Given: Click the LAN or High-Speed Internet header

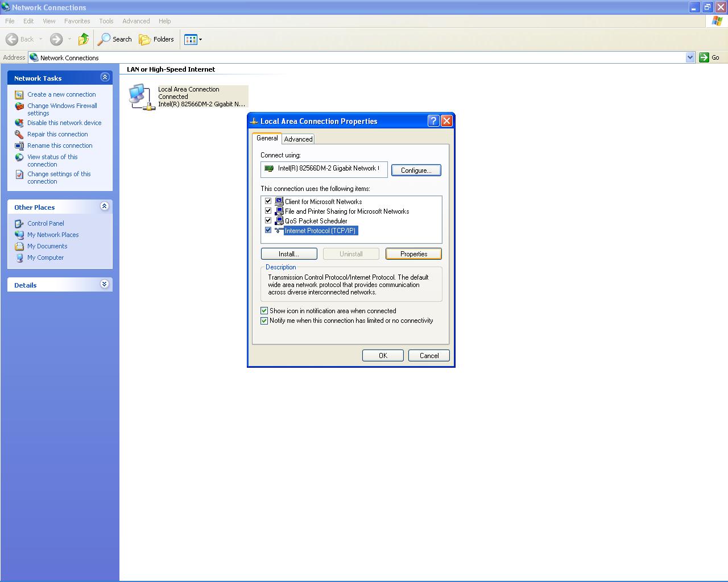Looking at the screenshot, I should pyautogui.click(x=171, y=69).
